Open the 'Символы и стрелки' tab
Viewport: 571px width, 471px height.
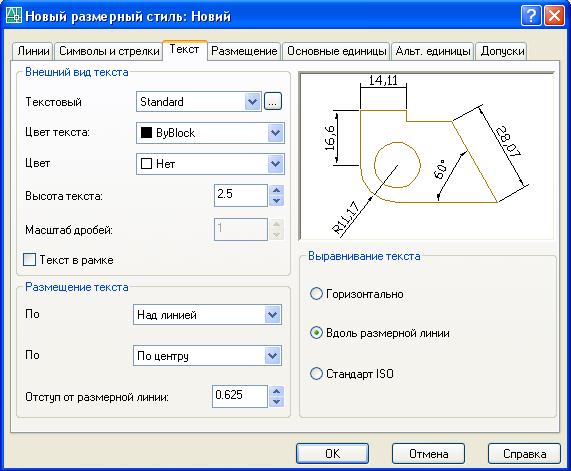coord(109,51)
